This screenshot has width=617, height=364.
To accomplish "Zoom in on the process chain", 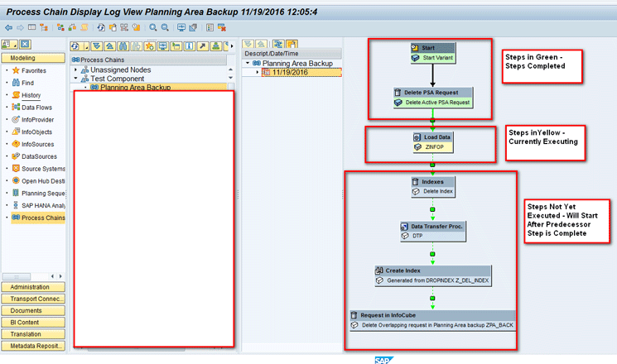I will (153, 27).
